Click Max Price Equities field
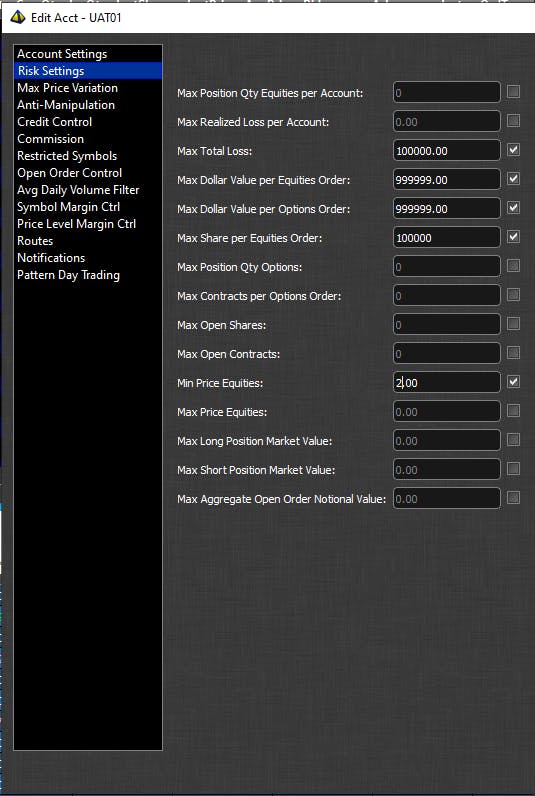The height and width of the screenshot is (796, 535). click(x=447, y=411)
